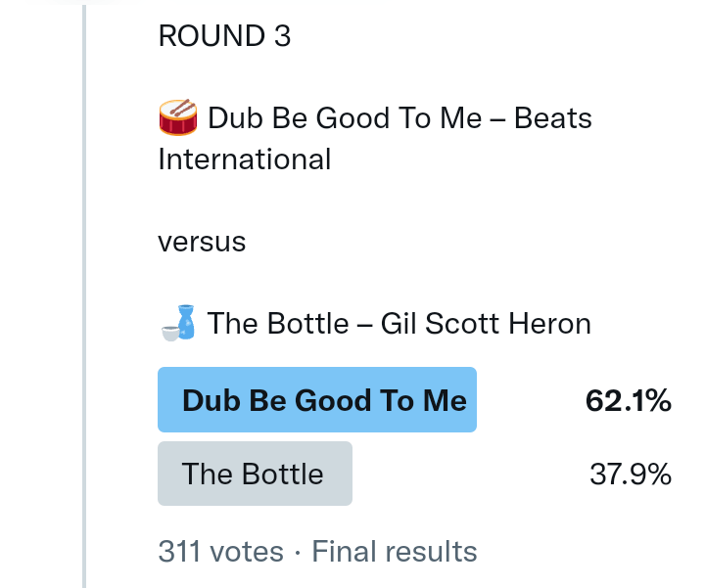705x588 pixels.
Task: Click the dot separator before Final results
Action: (298, 553)
